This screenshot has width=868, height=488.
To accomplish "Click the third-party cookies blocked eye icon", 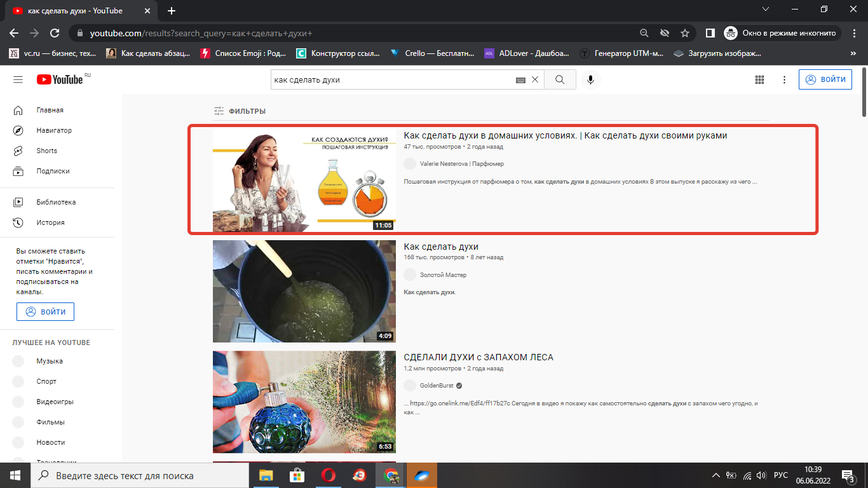I will [664, 33].
